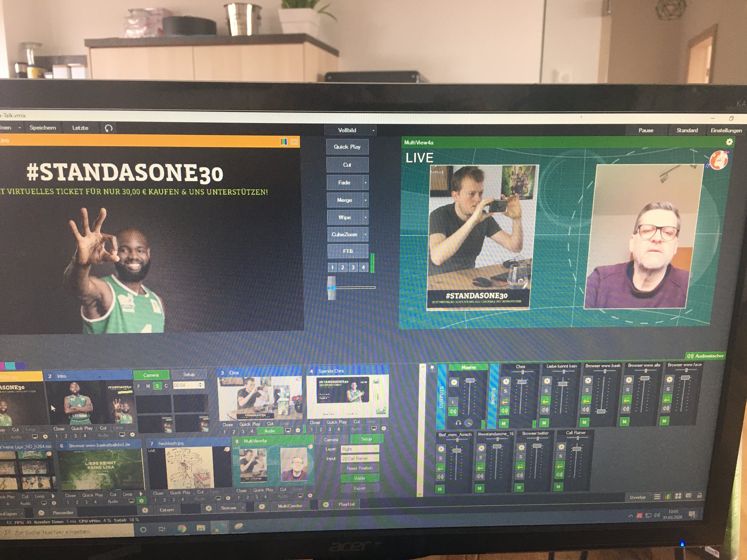Image resolution: width=747 pixels, height=560 pixels.
Task: Open Input dropdown showing 20 Call Rainer
Action: coord(360,459)
